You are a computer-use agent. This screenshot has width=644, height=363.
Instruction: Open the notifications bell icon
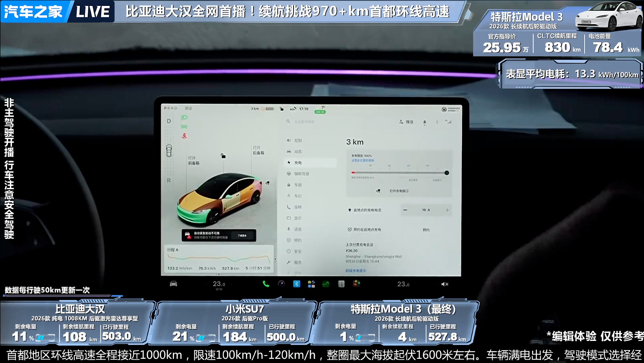(x=424, y=122)
